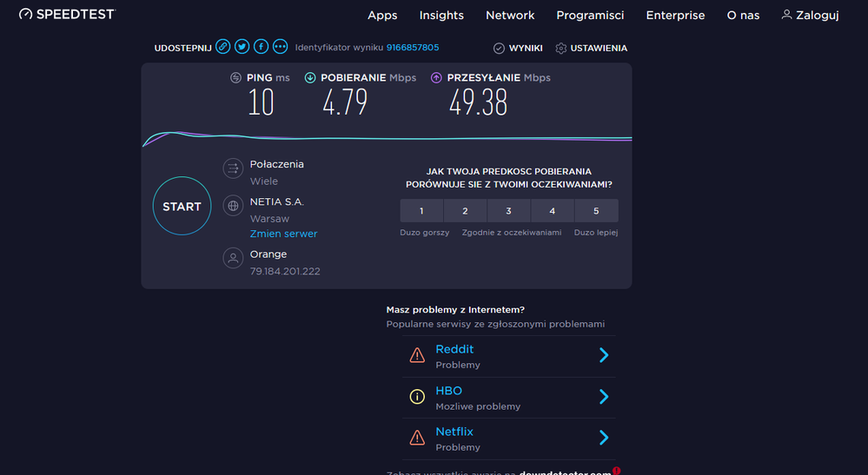Viewport: 868px width, 475px height.
Task: Open Ustawienia settings
Action: tap(592, 49)
